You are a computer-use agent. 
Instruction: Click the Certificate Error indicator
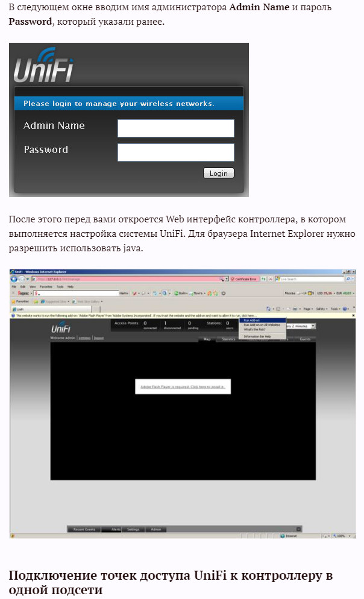(245, 279)
